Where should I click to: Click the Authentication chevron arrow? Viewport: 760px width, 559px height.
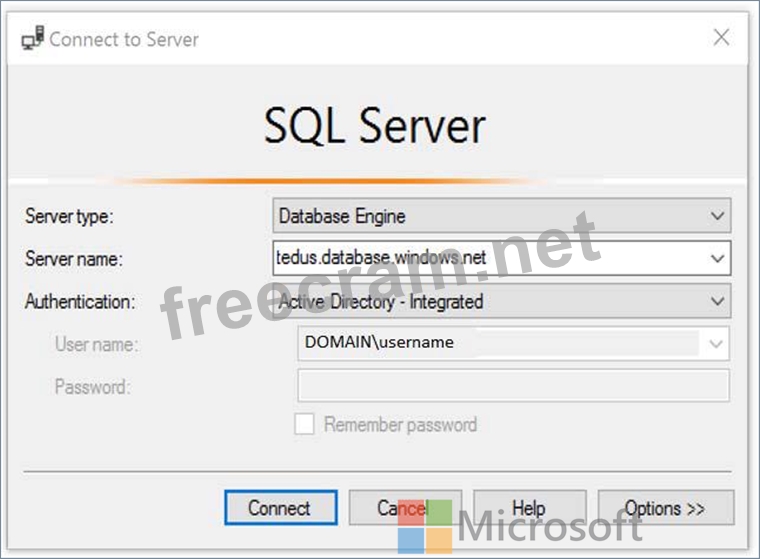point(717,301)
